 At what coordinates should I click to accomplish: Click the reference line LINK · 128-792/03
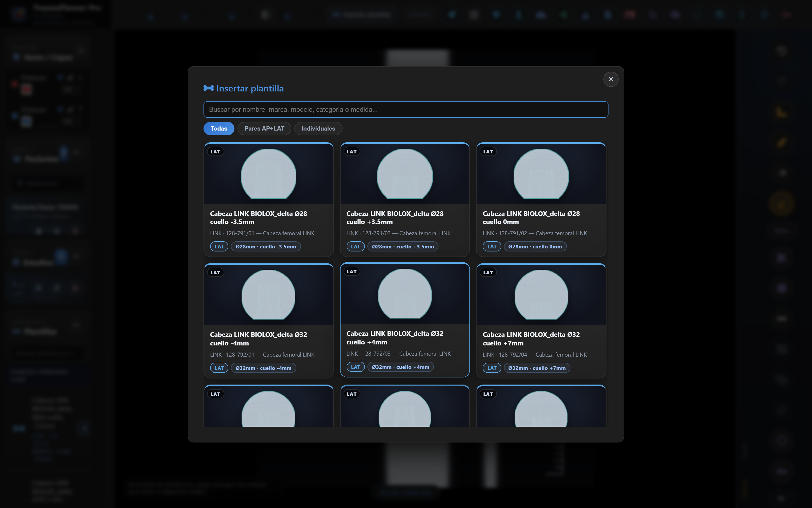point(398,354)
